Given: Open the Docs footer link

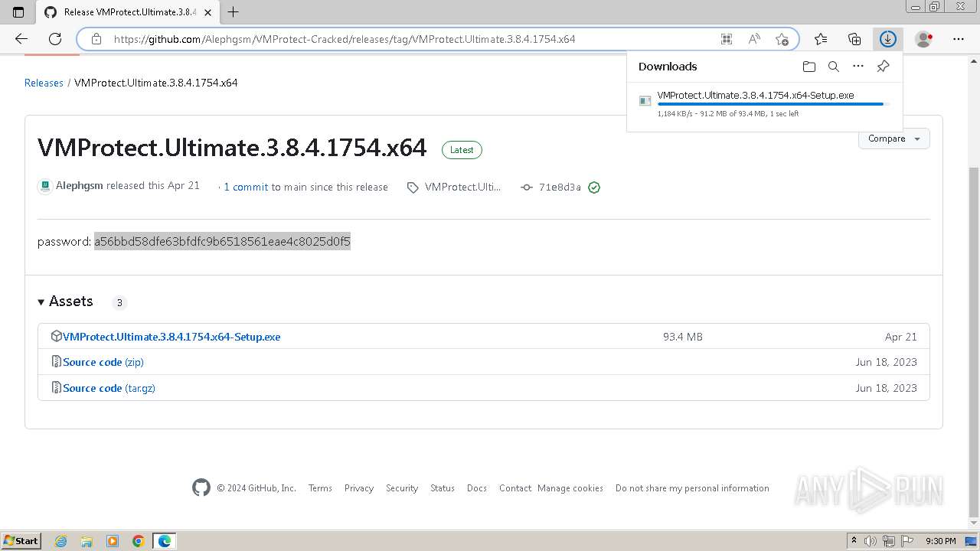Looking at the screenshot, I should [477, 488].
